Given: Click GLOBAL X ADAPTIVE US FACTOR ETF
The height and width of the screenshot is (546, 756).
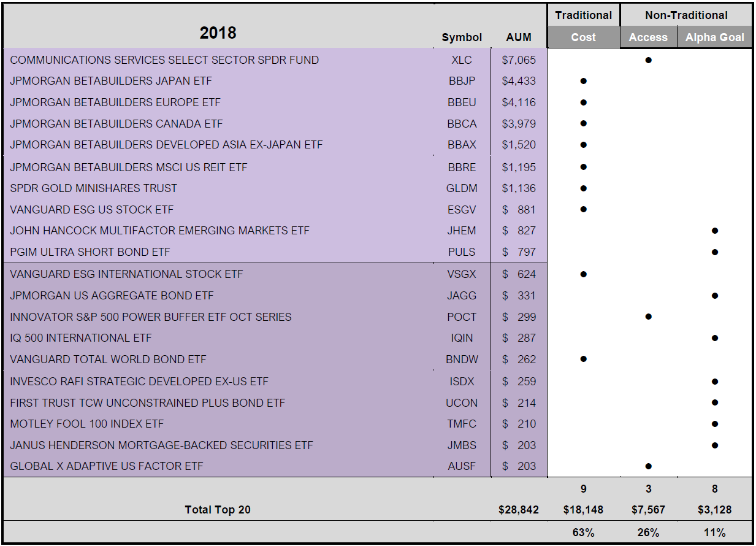Looking at the screenshot, I should [107, 466].
